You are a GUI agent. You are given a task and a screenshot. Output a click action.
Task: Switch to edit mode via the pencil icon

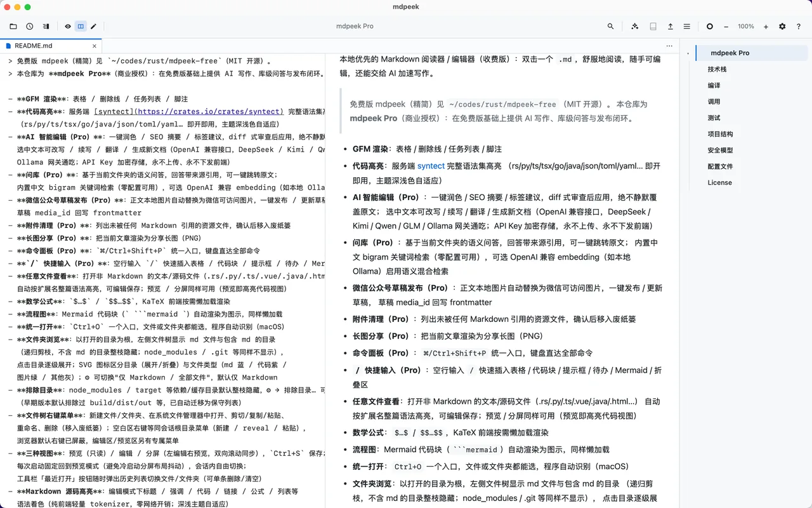coord(94,27)
